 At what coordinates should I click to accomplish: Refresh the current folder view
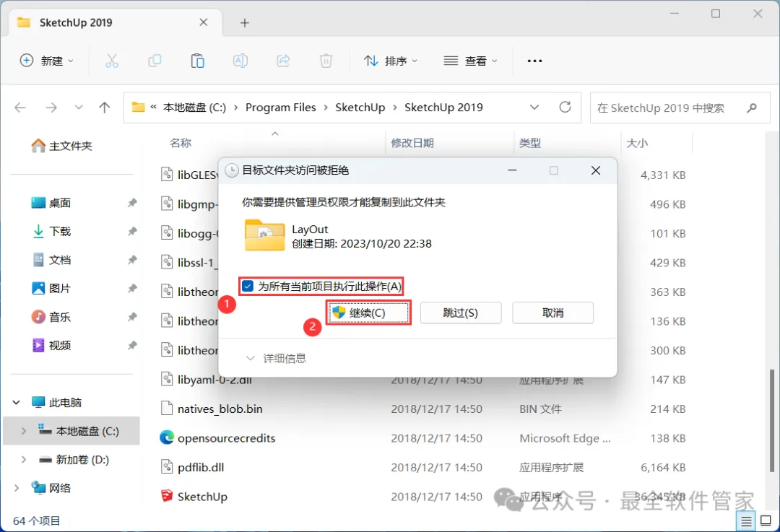(x=565, y=107)
